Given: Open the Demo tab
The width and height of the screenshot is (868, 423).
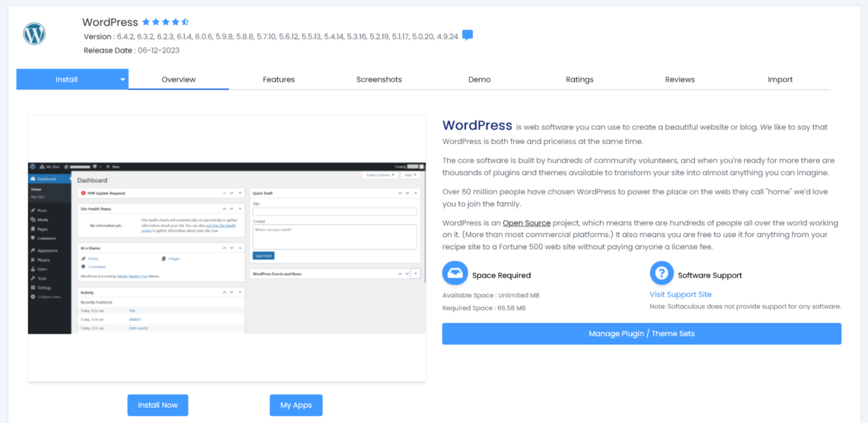Looking at the screenshot, I should pyautogui.click(x=479, y=79).
